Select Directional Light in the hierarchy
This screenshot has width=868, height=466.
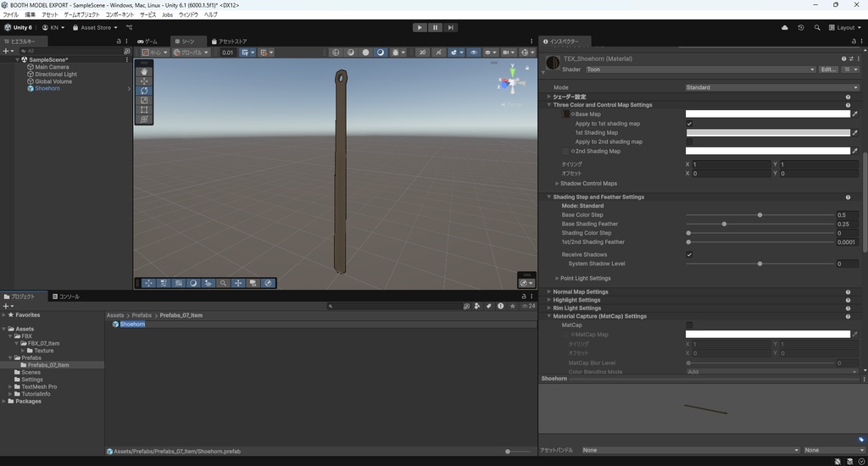tap(56, 75)
